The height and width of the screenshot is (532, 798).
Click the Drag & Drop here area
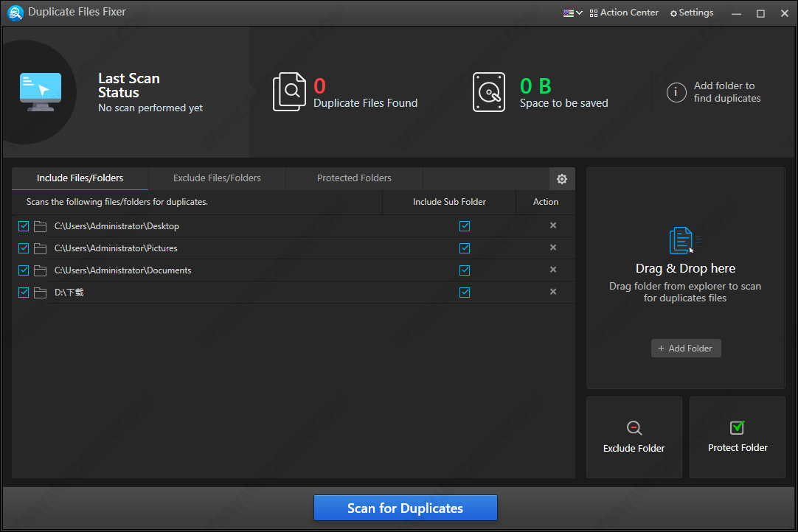(x=685, y=279)
